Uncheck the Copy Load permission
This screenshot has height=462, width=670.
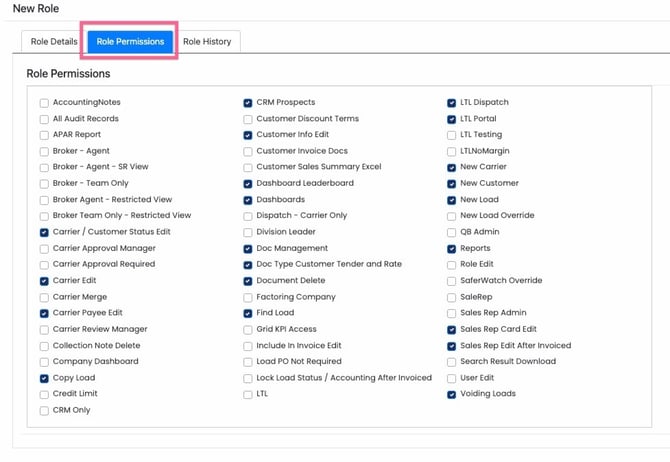44,378
